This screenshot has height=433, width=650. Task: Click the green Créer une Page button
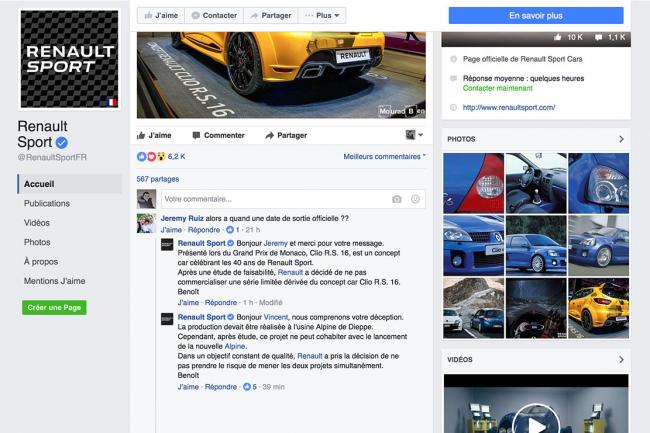click(x=54, y=307)
